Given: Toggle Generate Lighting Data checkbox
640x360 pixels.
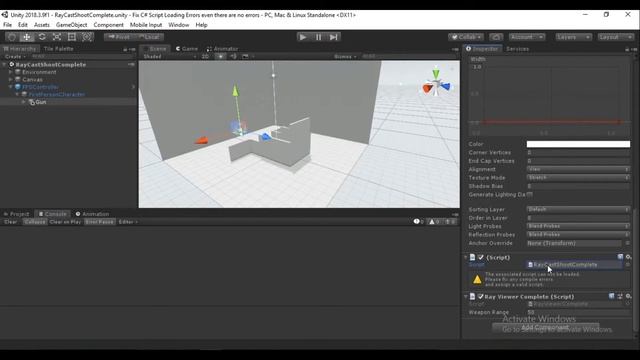Looking at the screenshot, I should [529, 195].
